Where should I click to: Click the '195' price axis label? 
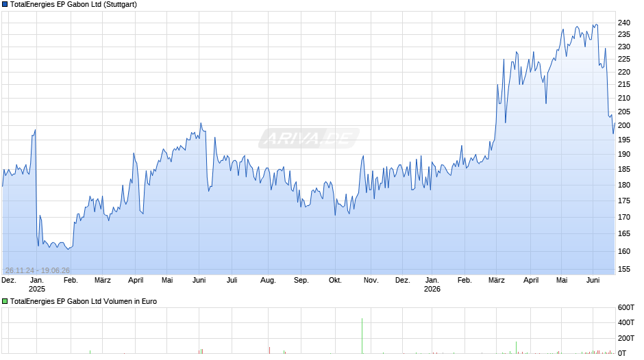624,140
